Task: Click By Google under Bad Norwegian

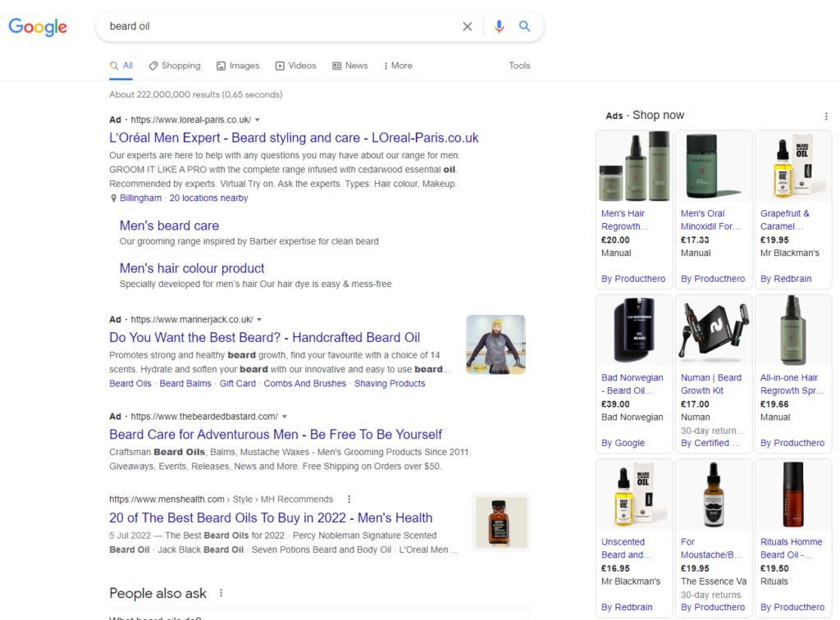Action: point(623,444)
